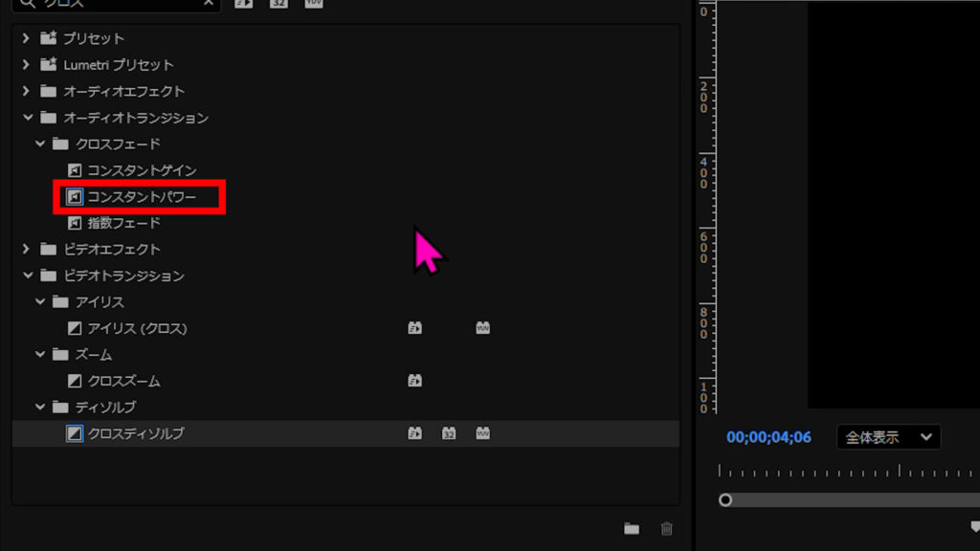
Task: Select the オーディオエフェクト folder
Action: (123, 91)
